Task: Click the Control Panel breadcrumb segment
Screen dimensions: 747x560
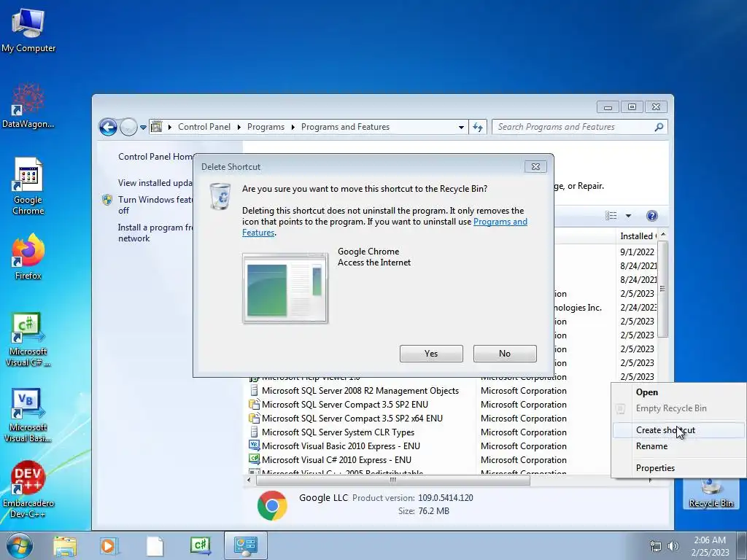Action: [x=204, y=127]
